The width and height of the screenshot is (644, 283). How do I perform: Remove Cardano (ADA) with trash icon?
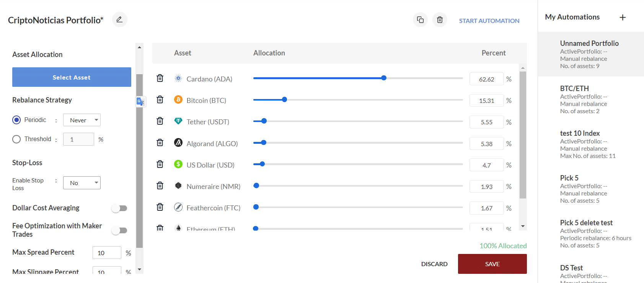160,78
